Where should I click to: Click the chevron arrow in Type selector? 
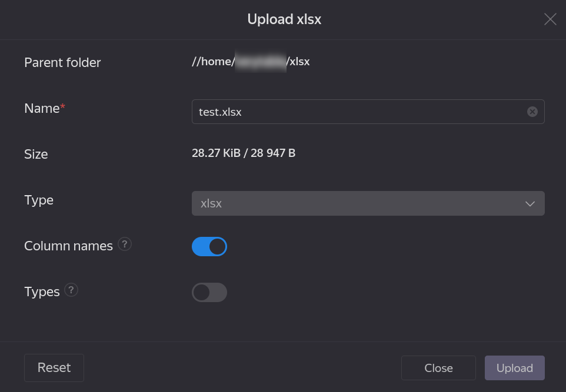pos(530,203)
